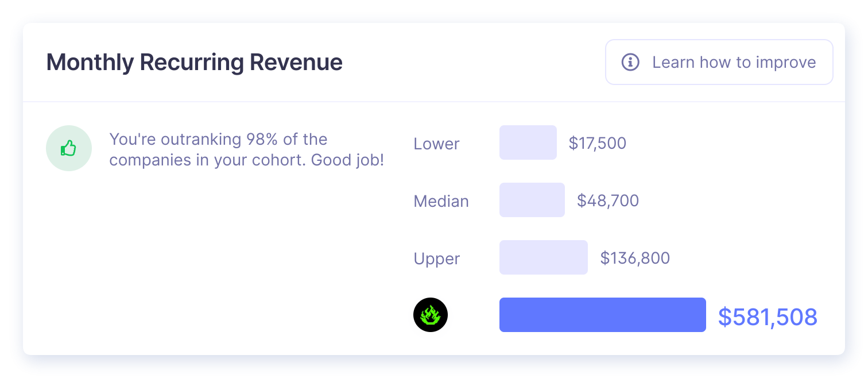This screenshot has width=868, height=378.
Task: Click the Monthly Recurring Revenue heading
Action: (194, 62)
